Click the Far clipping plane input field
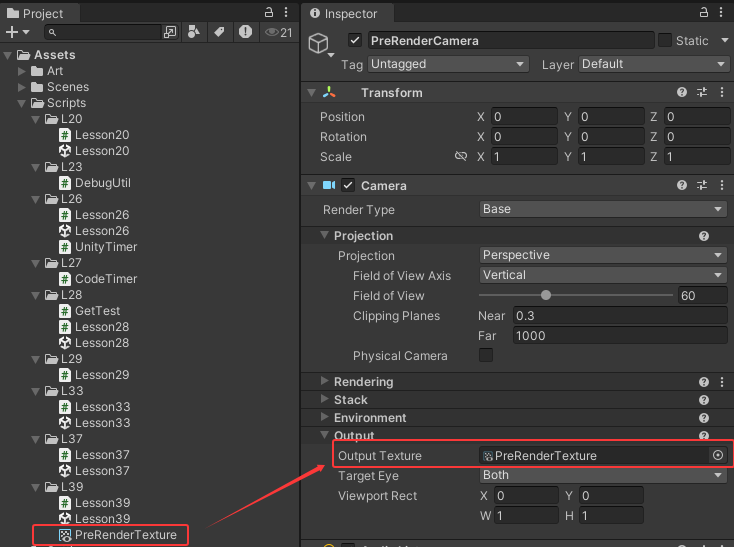 619,336
